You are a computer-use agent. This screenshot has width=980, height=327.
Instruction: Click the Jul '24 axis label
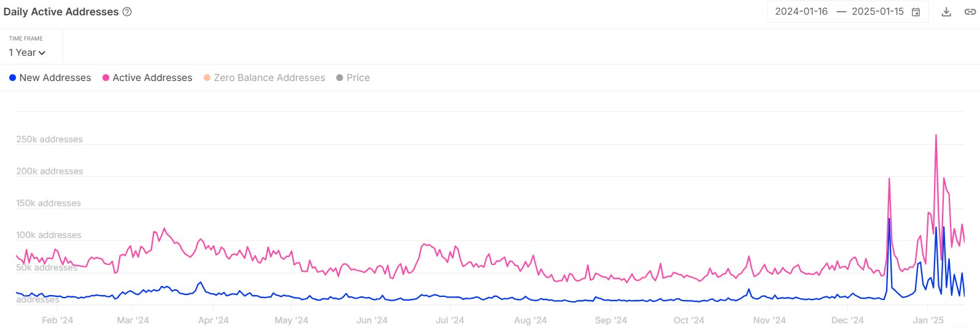[450, 320]
